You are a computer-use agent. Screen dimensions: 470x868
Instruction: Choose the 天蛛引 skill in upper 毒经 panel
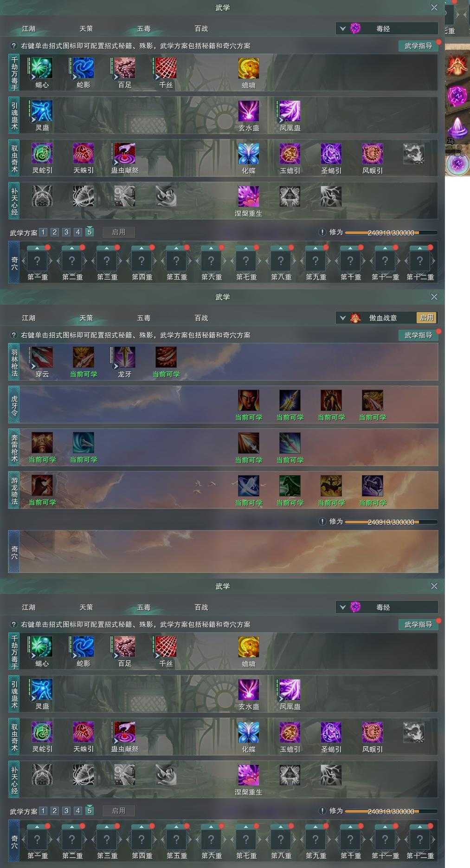coord(83,154)
